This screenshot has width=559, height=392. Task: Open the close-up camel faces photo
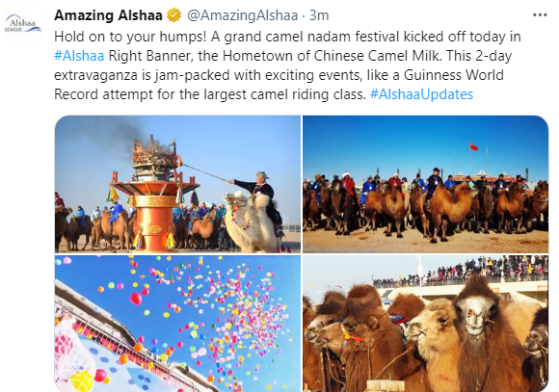point(425,324)
